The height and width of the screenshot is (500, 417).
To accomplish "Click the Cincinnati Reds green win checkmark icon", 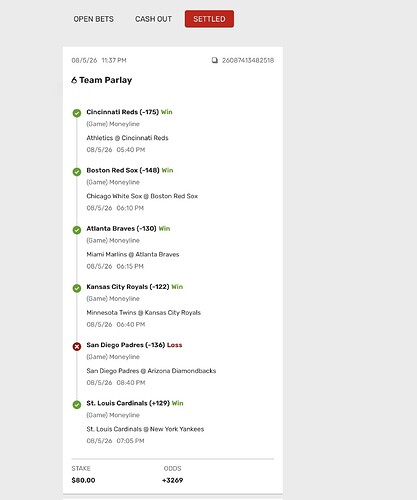I will [77, 113].
